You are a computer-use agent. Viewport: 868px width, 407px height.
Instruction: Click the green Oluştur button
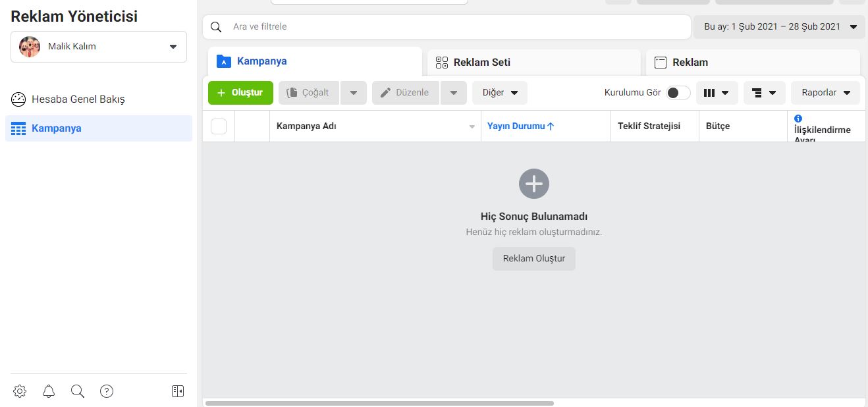240,93
